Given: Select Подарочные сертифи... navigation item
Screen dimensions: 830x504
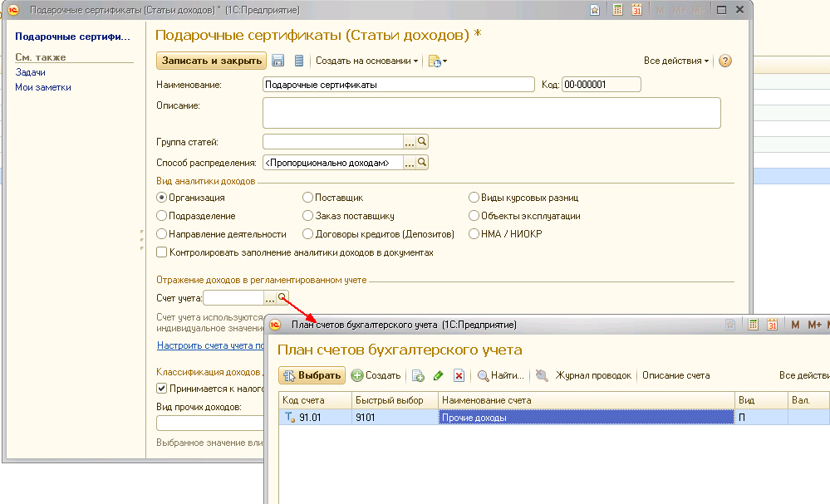Looking at the screenshot, I should click(72, 37).
